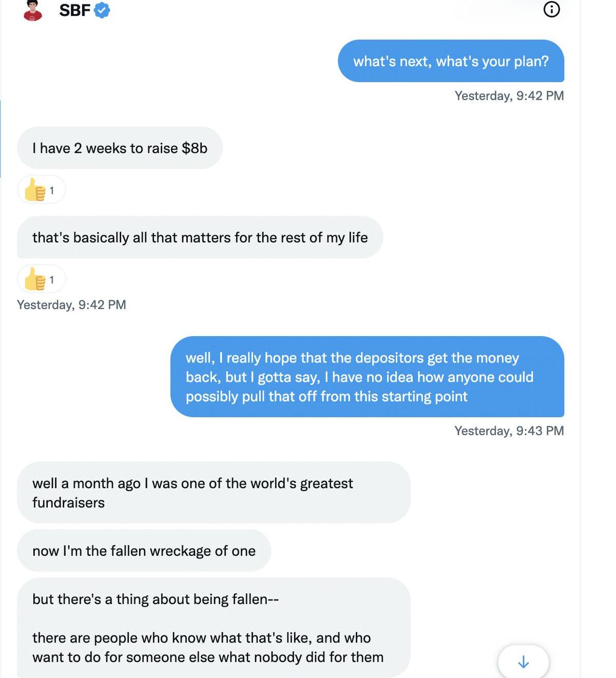Open SBF profile avatar
Screen dimensions: 616x678
pos(33,10)
